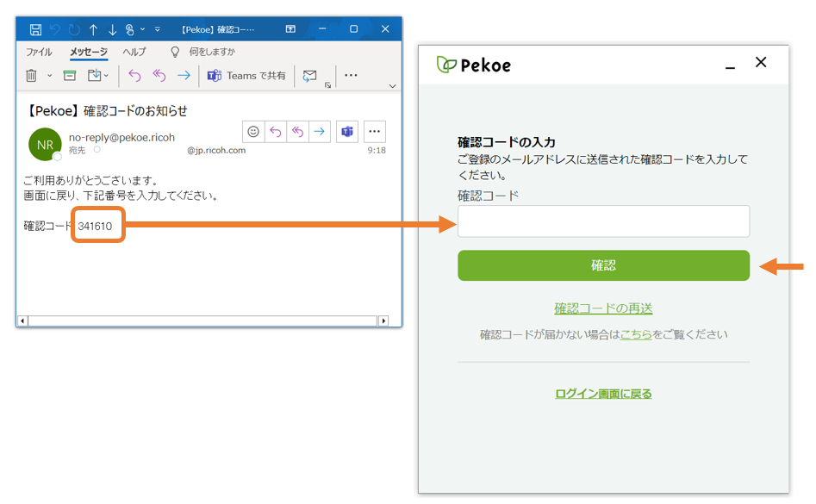Go to previous item with the up arrow

(93, 29)
